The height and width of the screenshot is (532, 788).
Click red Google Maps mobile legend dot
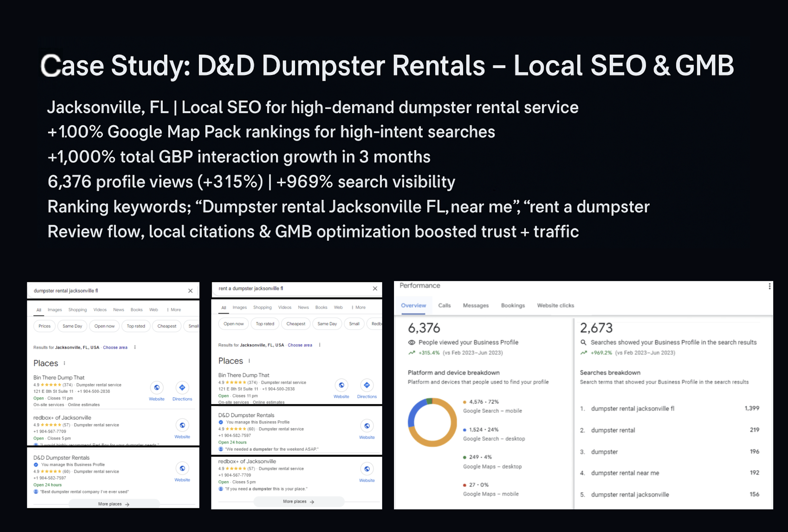tap(465, 485)
